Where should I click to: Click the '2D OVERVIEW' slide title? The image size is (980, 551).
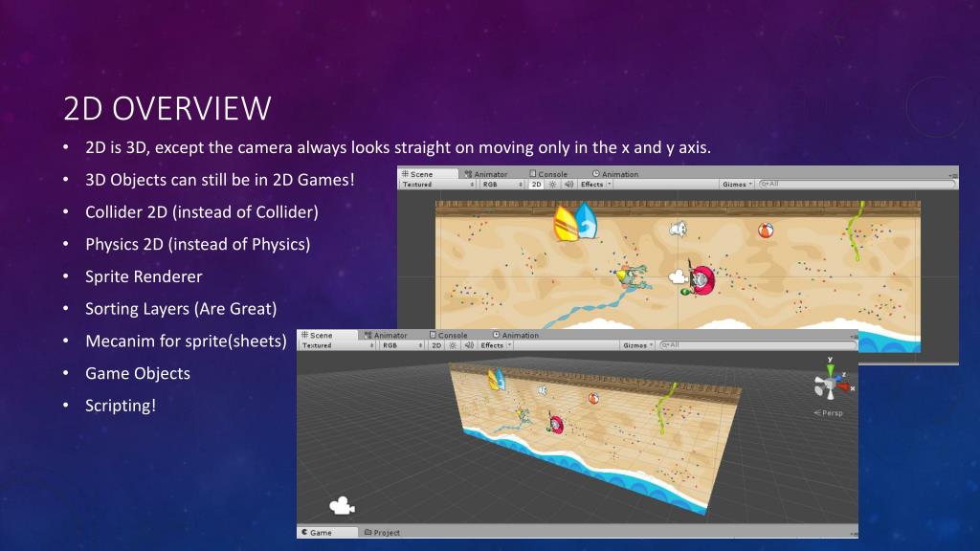(x=167, y=109)
